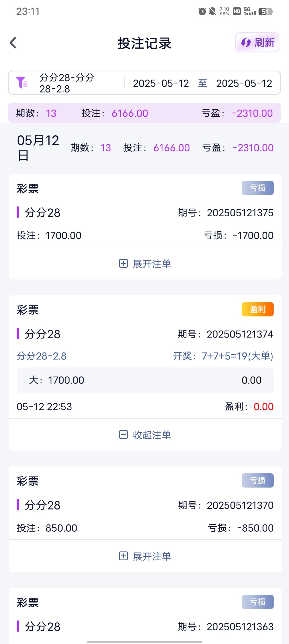Tap the back arrow icon

13,43
